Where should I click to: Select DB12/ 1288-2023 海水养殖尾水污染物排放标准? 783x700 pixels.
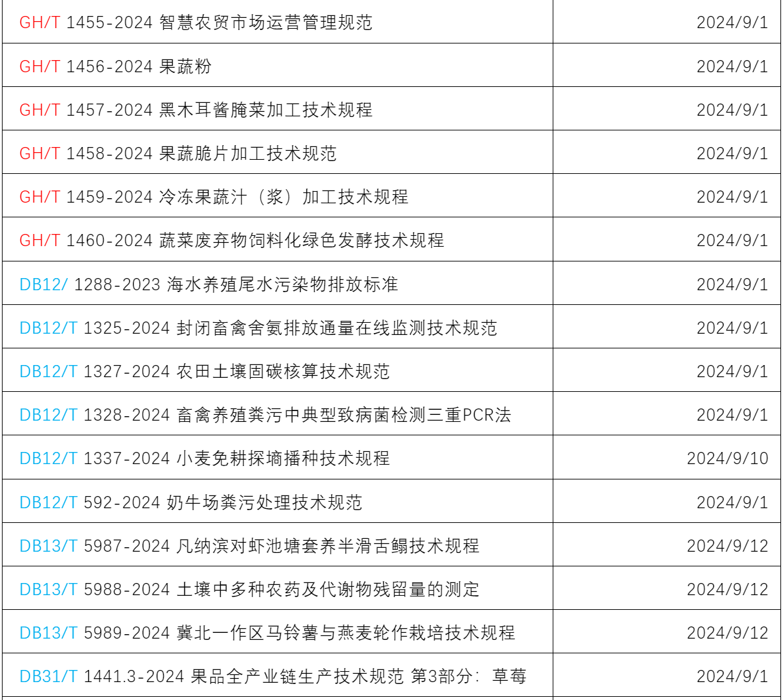point(209,284)
